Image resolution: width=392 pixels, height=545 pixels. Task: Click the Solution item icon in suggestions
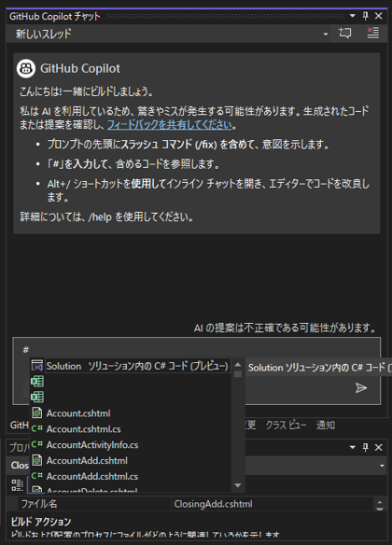coord(37,366)
